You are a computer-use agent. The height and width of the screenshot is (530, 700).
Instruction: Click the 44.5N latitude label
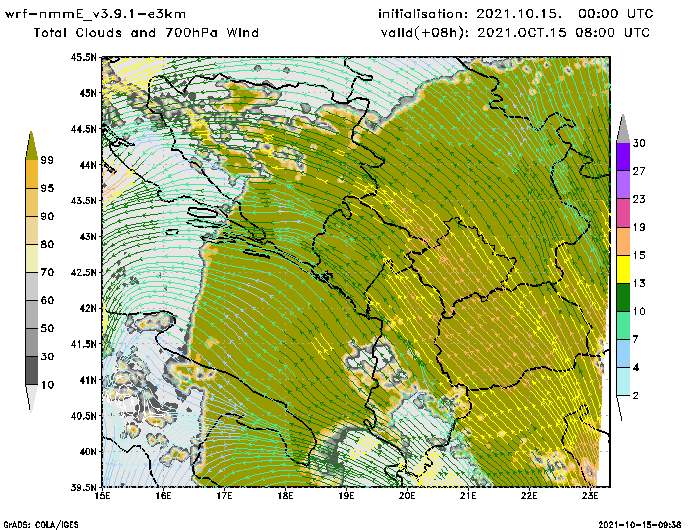(x=83, y=129)
